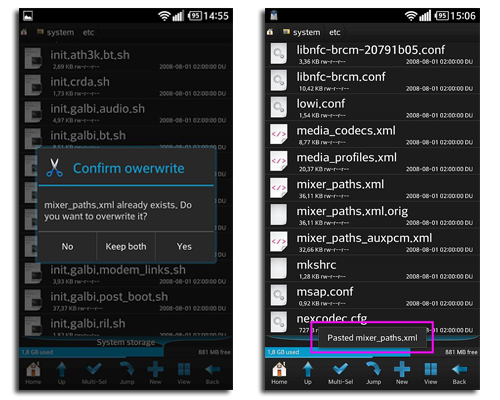Confirm overwrite by tapping Yes
500x400 pixels.
pyautogui.click(x=184, y=246)
